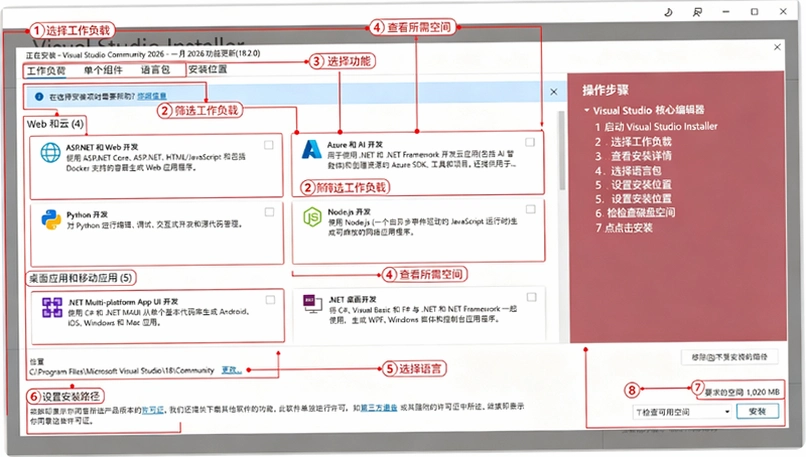Click the 更改... link next to install path
806x457 pixels.
pos(231,370)
